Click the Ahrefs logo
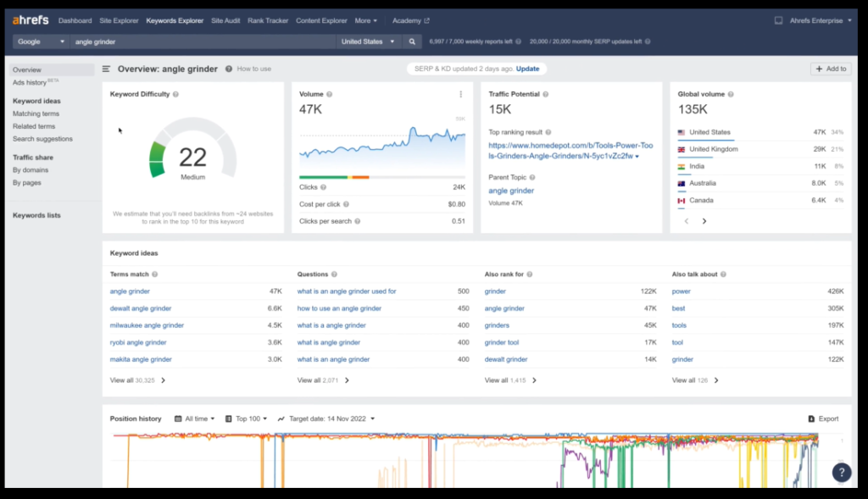This screenshot has height=499, width=868. [31, 20]
